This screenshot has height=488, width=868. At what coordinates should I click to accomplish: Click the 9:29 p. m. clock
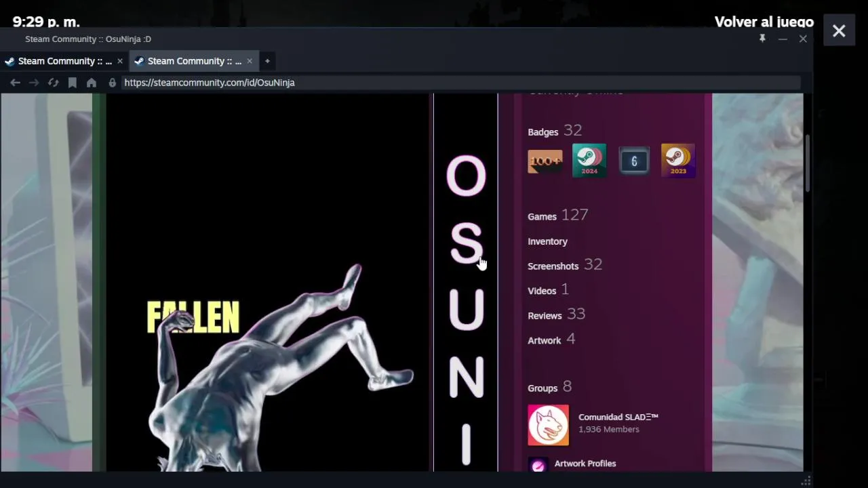coord(46,22)
